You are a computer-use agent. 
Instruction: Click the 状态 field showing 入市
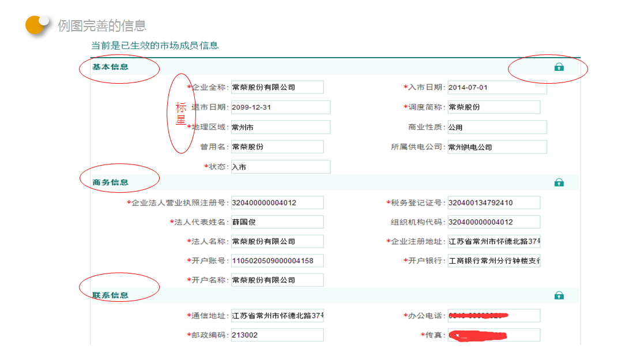pos(280,167)
